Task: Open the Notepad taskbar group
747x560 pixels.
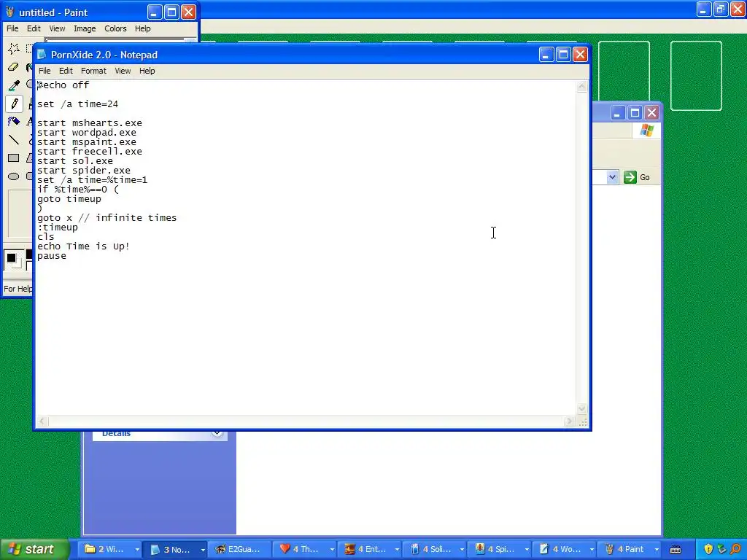Action: tap(177, 550)
